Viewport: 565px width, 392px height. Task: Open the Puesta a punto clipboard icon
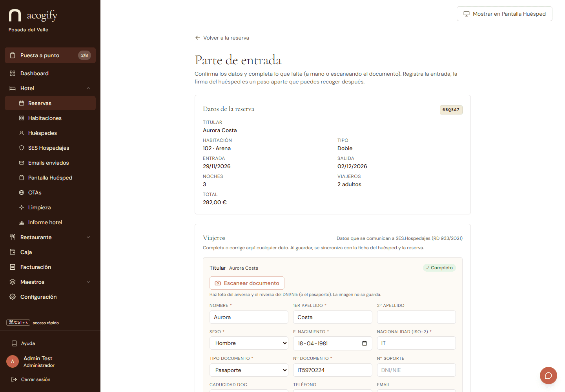click(x=13, y=55)
